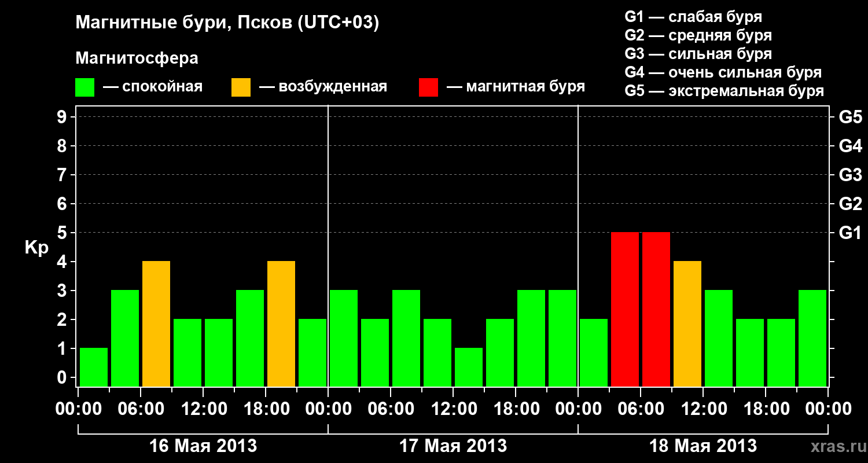Click the "Магнитосфера" heading

(137, 58)
